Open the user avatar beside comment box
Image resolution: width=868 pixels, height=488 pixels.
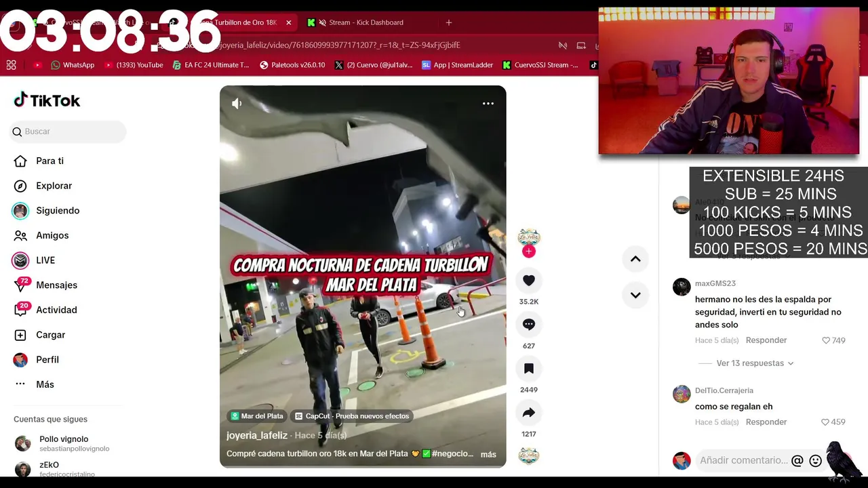point(682,461)
